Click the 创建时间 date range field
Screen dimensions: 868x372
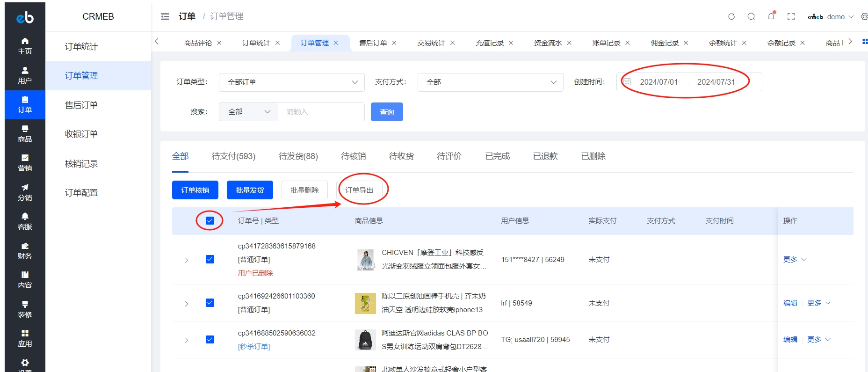pyautogui.click(x=689, y=82)
